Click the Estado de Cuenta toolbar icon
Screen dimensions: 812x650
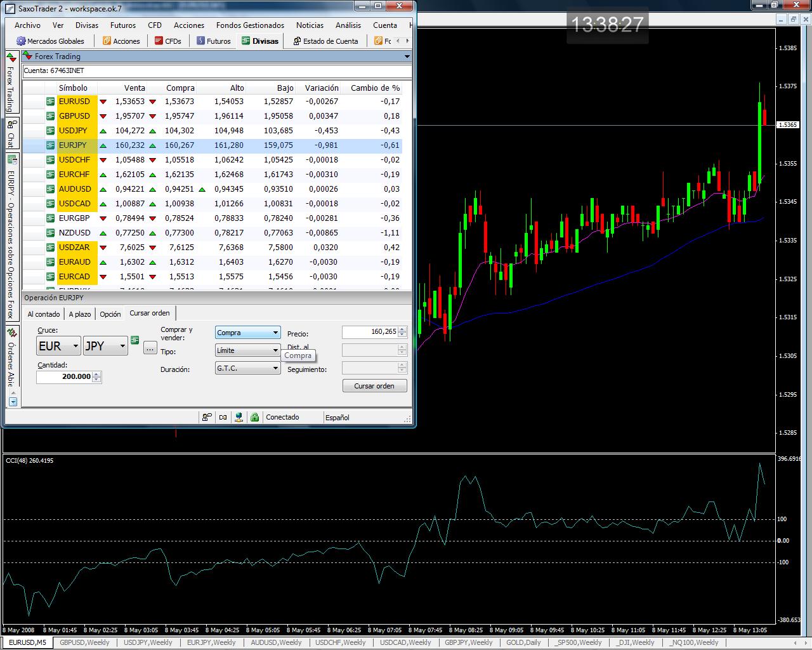[297, 41]
